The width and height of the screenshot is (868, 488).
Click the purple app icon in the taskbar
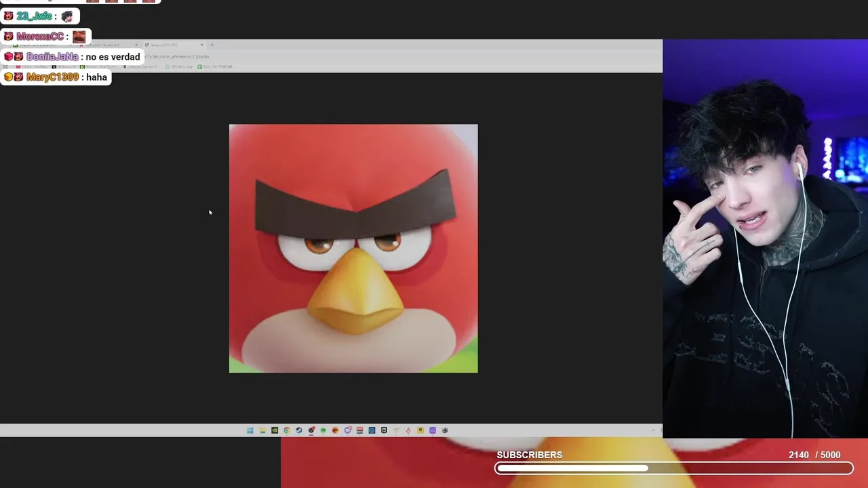(x=433, y=430)
